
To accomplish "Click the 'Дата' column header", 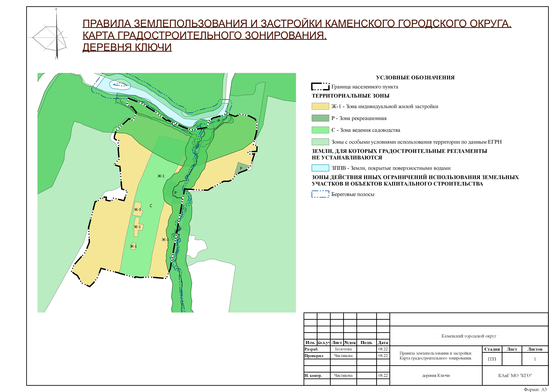I will click(383, 342).
